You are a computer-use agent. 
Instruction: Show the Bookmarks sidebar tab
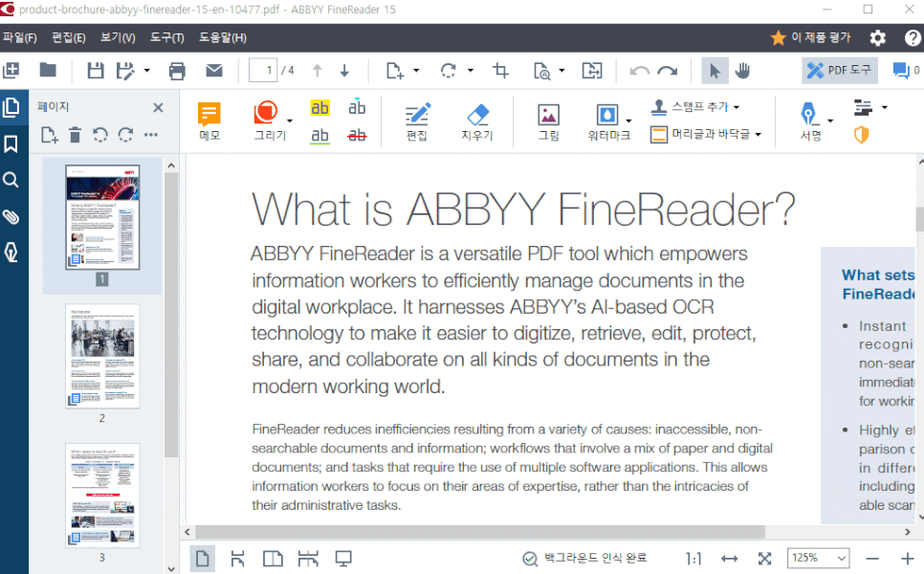pos(11,143)
